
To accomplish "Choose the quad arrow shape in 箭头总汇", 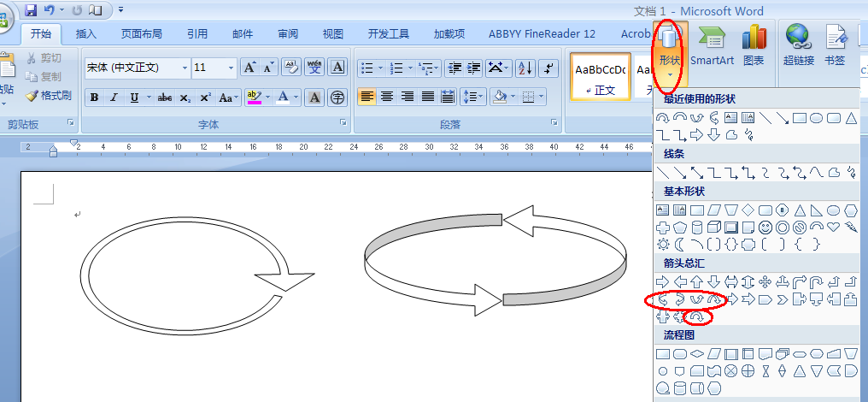I will click(x=765, y=282).
